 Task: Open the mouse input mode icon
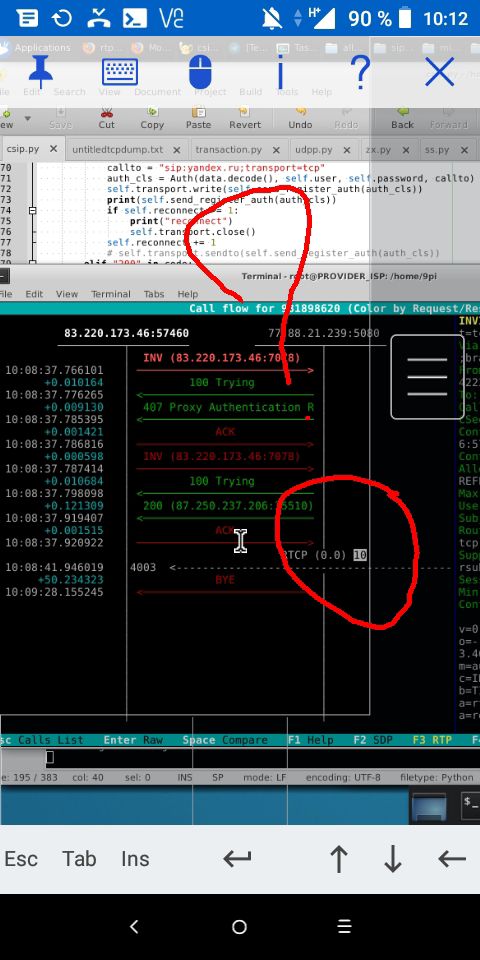200,72
